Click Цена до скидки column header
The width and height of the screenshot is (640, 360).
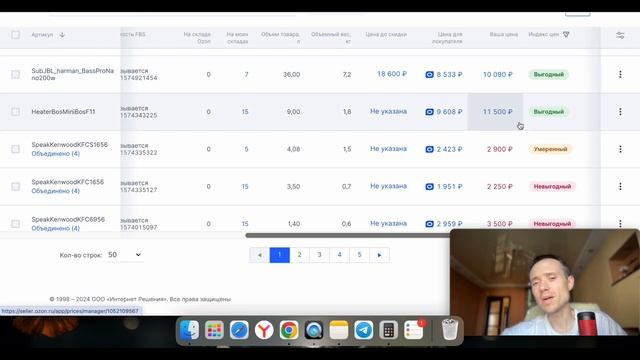[x=386, y=35]
